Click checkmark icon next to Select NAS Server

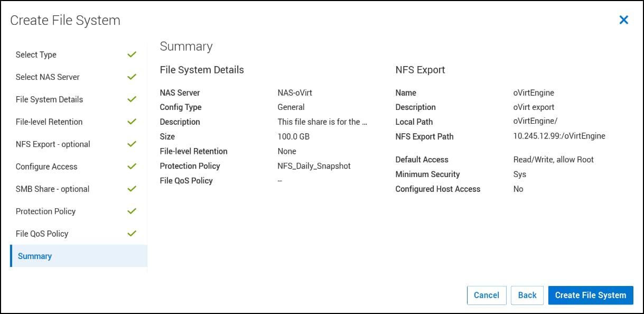click(132, 77)
